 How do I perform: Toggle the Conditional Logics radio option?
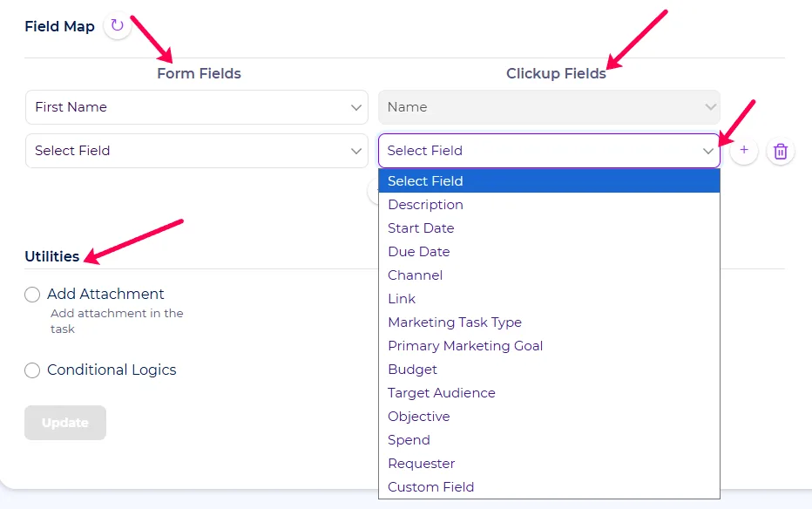tap(32, 370)
